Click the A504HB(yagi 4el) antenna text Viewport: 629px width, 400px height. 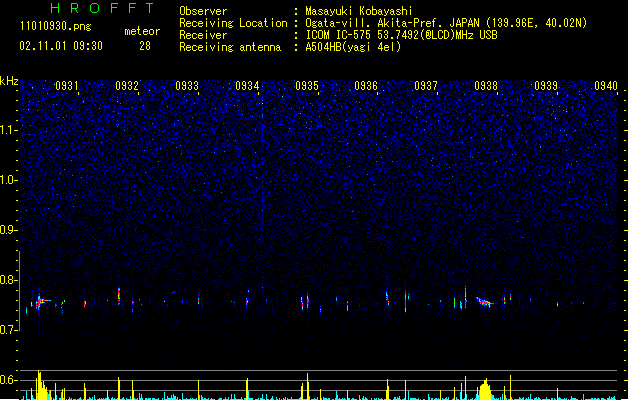353,47
